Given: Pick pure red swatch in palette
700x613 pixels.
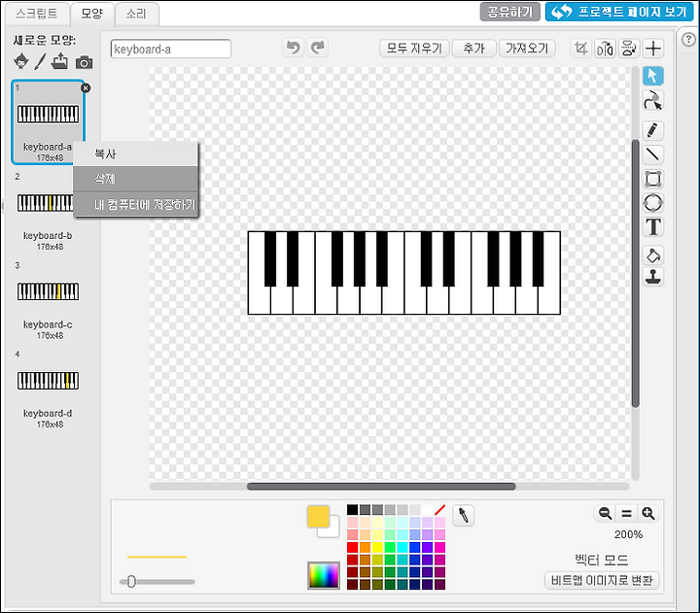Looking at the screenshot, I should click(352, 547).
